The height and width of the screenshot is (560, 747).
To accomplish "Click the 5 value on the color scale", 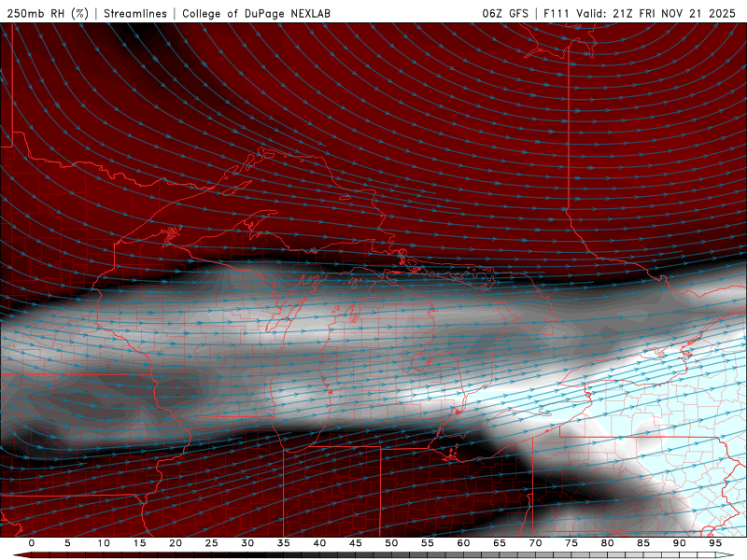I will tap(67, 543).
